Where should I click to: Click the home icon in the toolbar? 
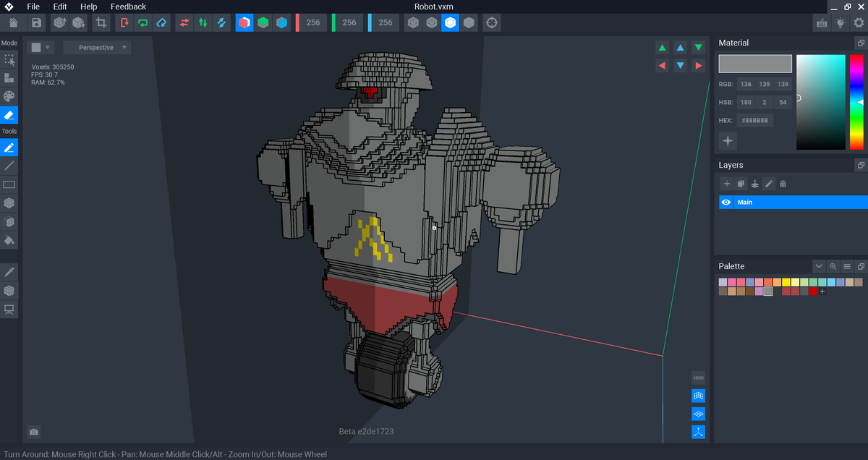coord(14,22)
